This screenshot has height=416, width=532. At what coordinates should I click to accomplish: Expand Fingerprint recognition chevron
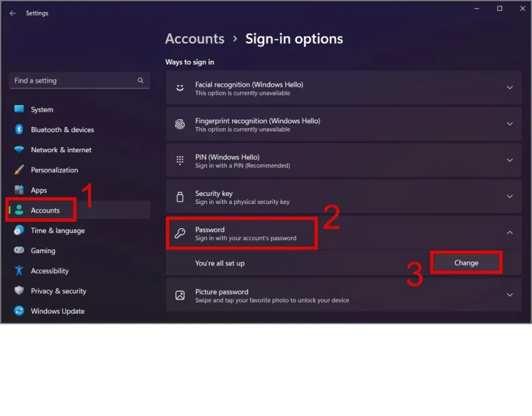point(509,124)
